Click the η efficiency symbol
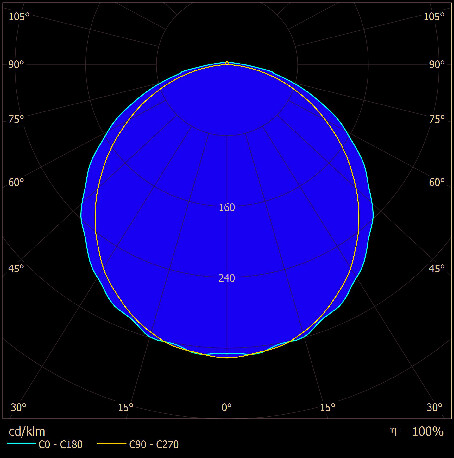 point(394,432)
